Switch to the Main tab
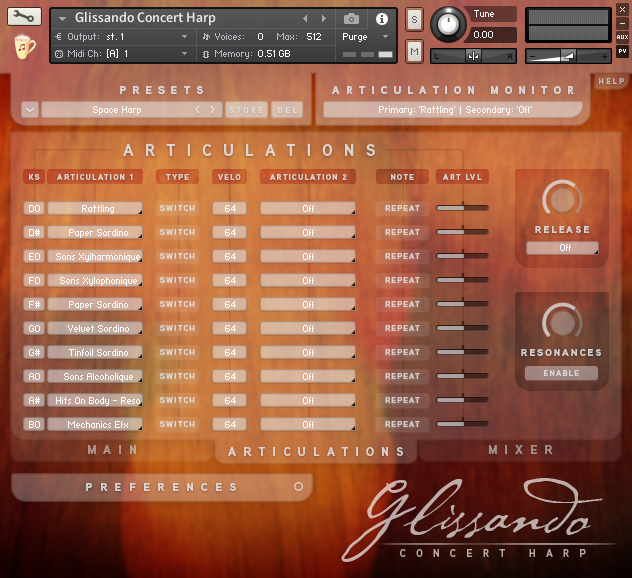Viewport: 632px width, 578px height. (x=113, y=450)
